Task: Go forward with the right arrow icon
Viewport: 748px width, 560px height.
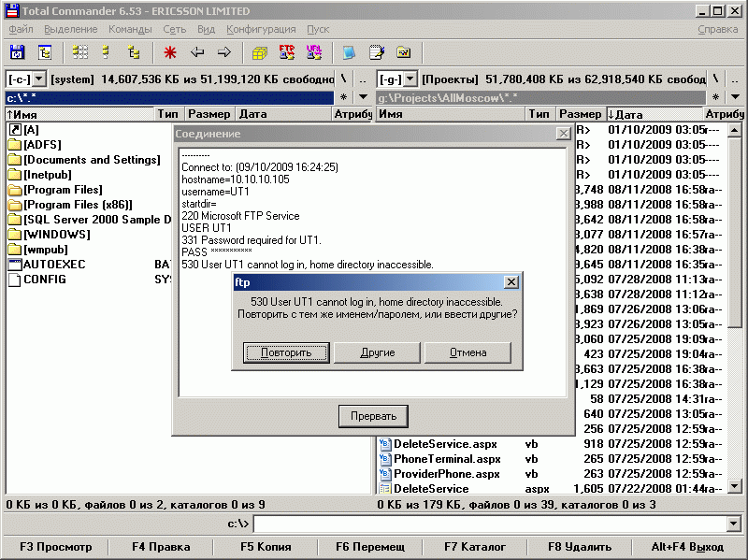Action: [x=223, y=52]
